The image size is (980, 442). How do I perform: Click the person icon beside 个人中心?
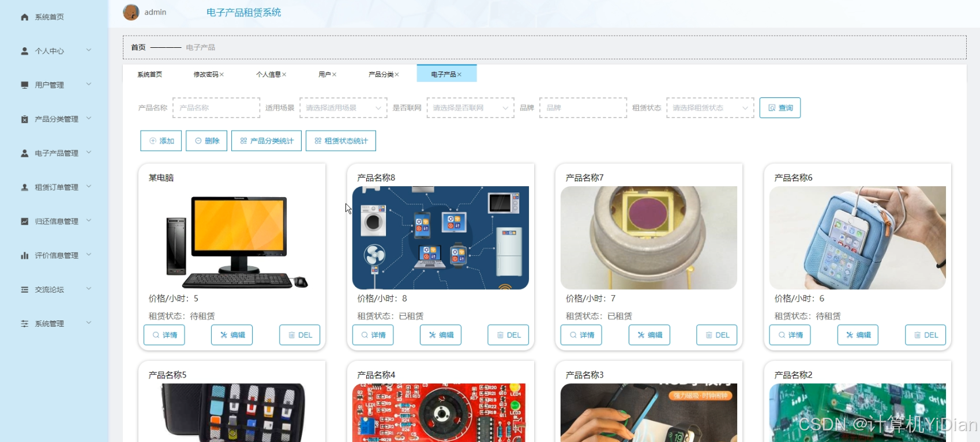(x=24, y=51)
